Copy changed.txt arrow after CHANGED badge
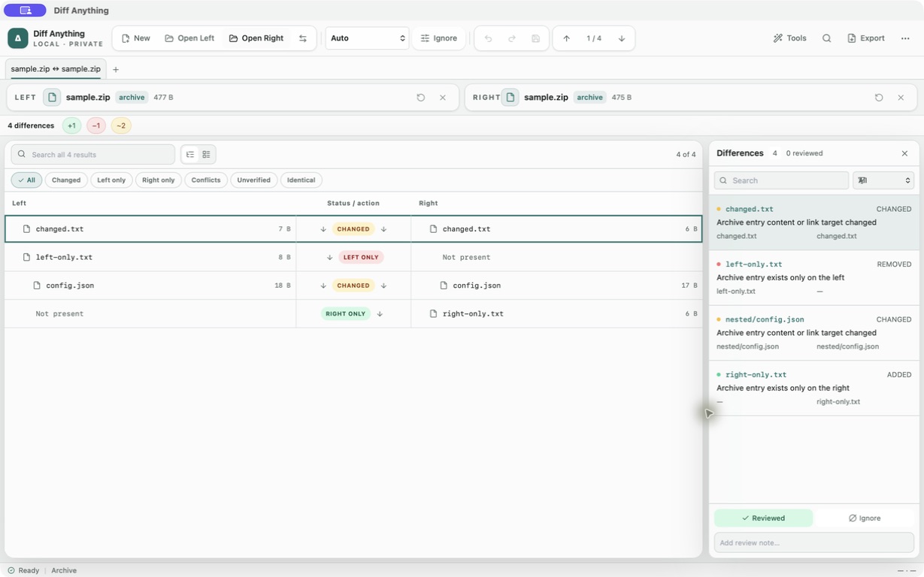Image resolution: width=924 pixels, height=577 pixels. 383,229
